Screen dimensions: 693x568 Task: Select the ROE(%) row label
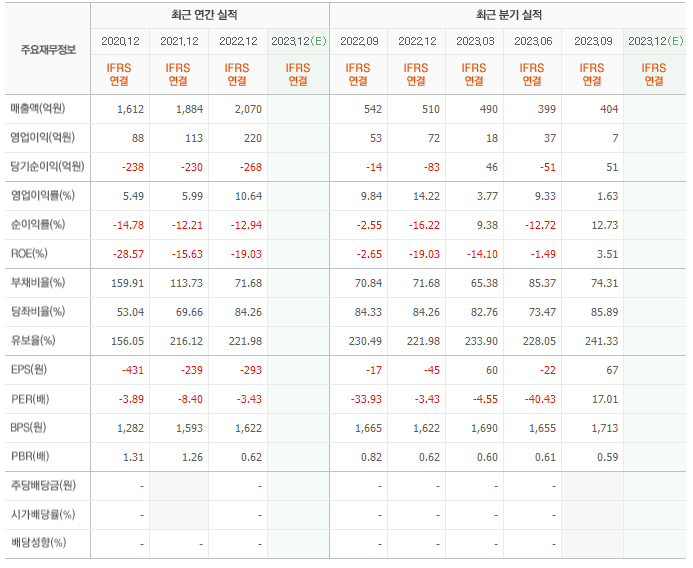(x=29, y=254)
